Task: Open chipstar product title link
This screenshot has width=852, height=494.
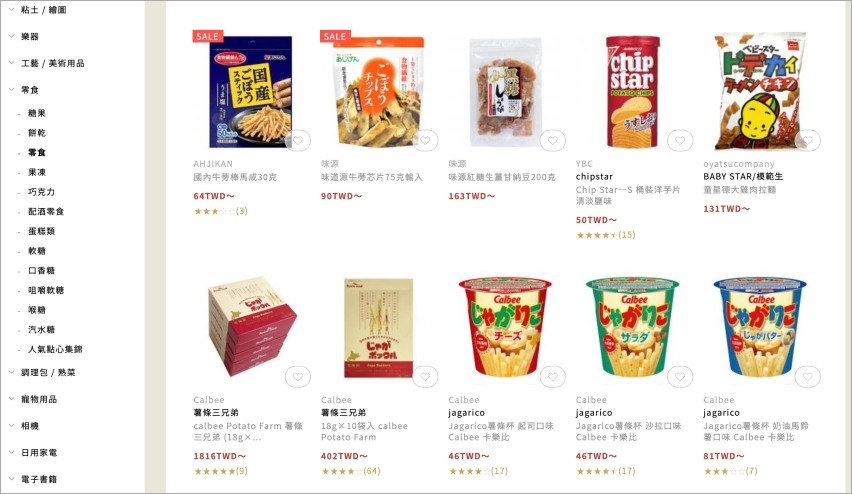Action: (x=594, y=177)
